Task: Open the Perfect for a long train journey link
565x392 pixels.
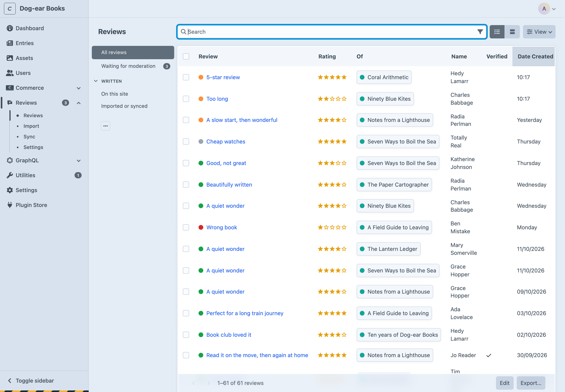Action: click(x=245, y=313)
